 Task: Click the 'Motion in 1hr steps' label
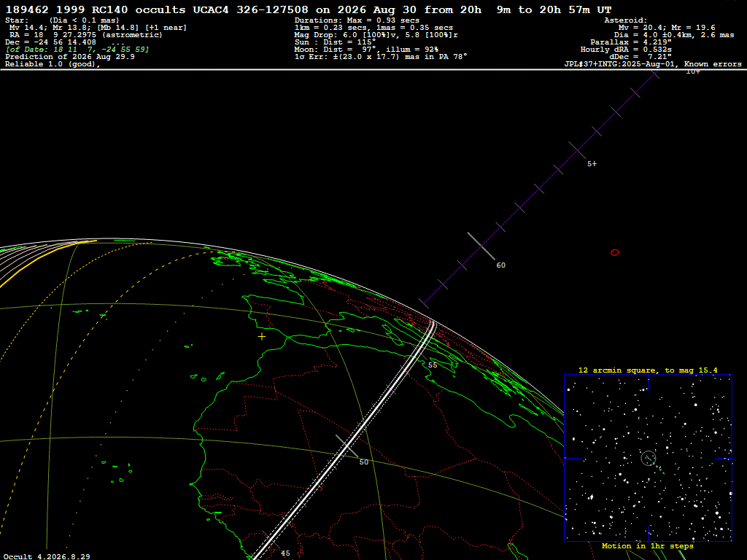click(648, 545)
